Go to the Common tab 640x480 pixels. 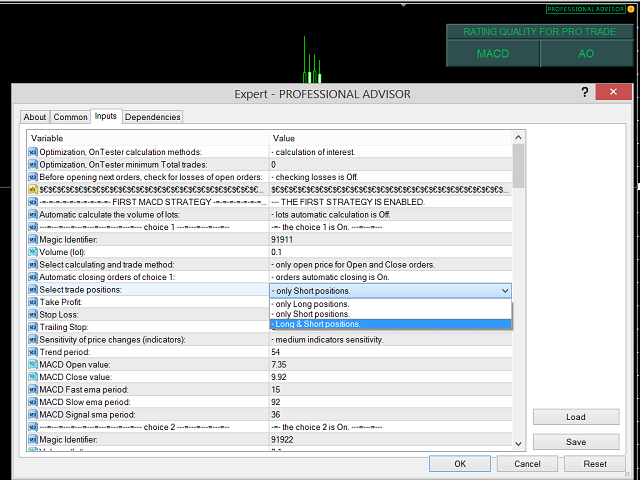(70, 117)
